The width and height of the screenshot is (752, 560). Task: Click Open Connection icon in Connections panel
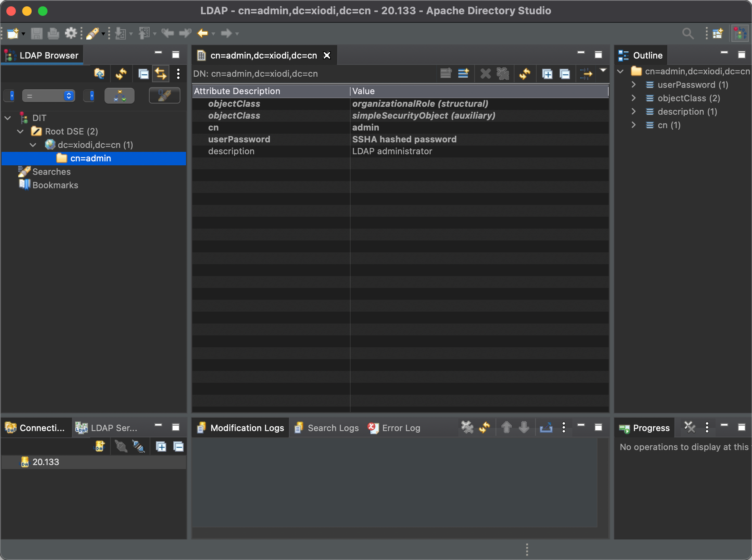[121, 446]
